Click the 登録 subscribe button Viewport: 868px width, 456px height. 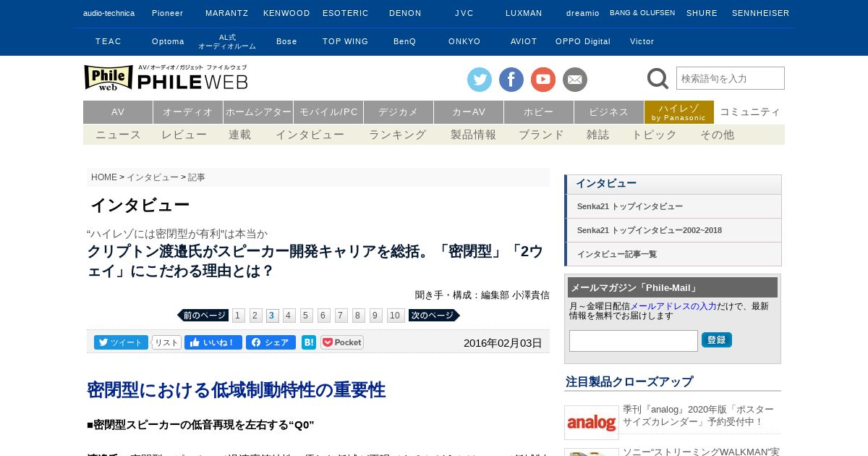(717, 339)
